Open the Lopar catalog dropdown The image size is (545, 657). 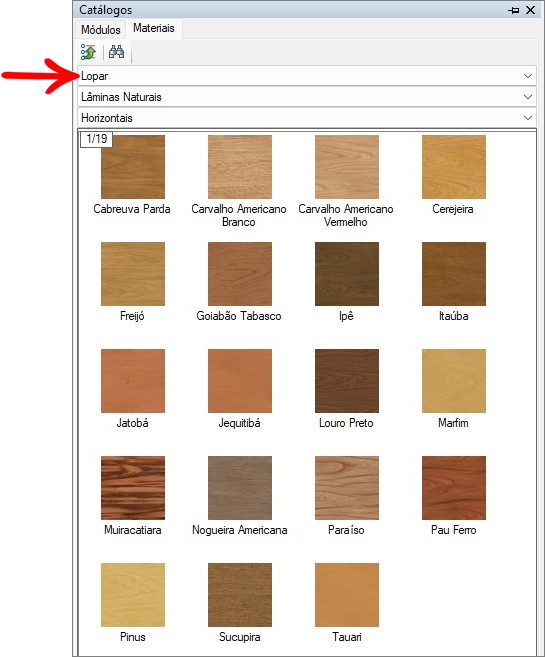point(307,76)
